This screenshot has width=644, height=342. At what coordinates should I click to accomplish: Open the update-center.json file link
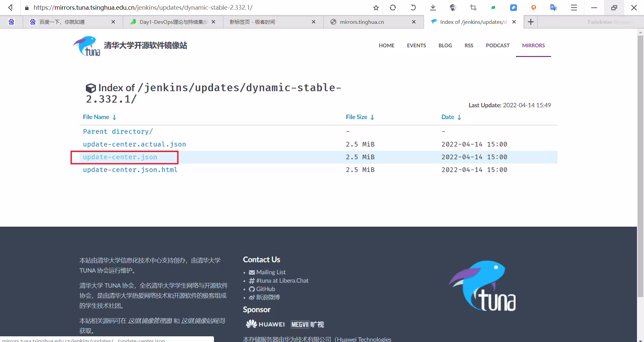click(120, 157)
